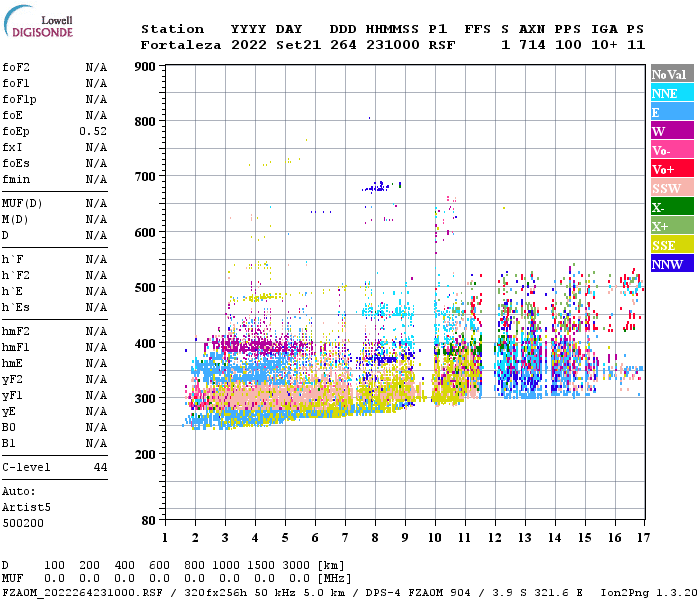Click the M(D) parameter label

point(15,220)
